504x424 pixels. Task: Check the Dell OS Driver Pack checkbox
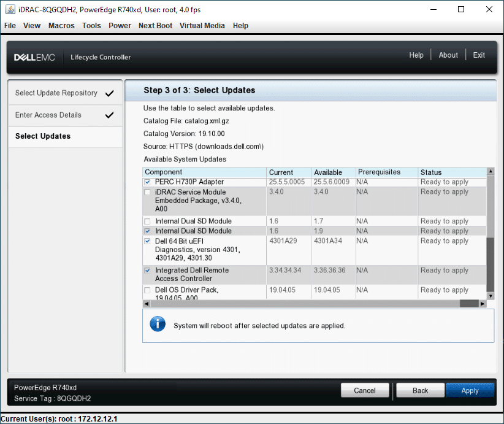(147, 290)
